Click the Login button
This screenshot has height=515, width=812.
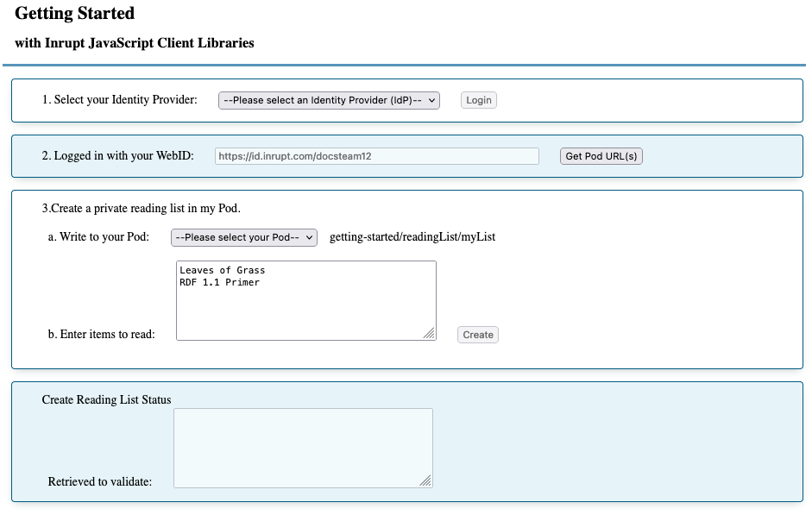(478, 100)
